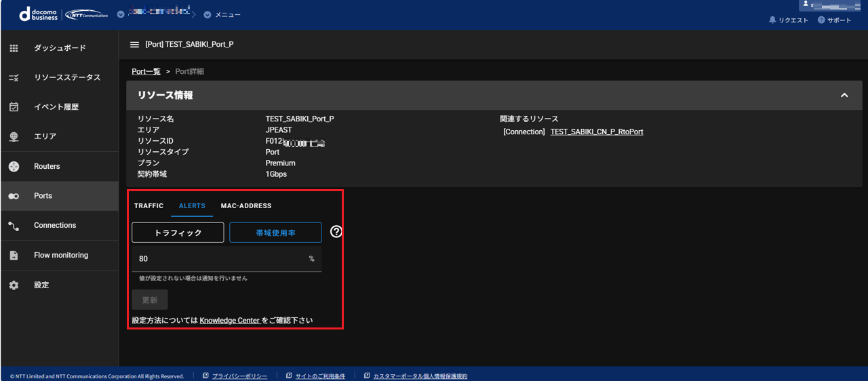868x381 pixels.
Task: Expand the tenant selector dropdown in header
Action: (x=121, y=14)
